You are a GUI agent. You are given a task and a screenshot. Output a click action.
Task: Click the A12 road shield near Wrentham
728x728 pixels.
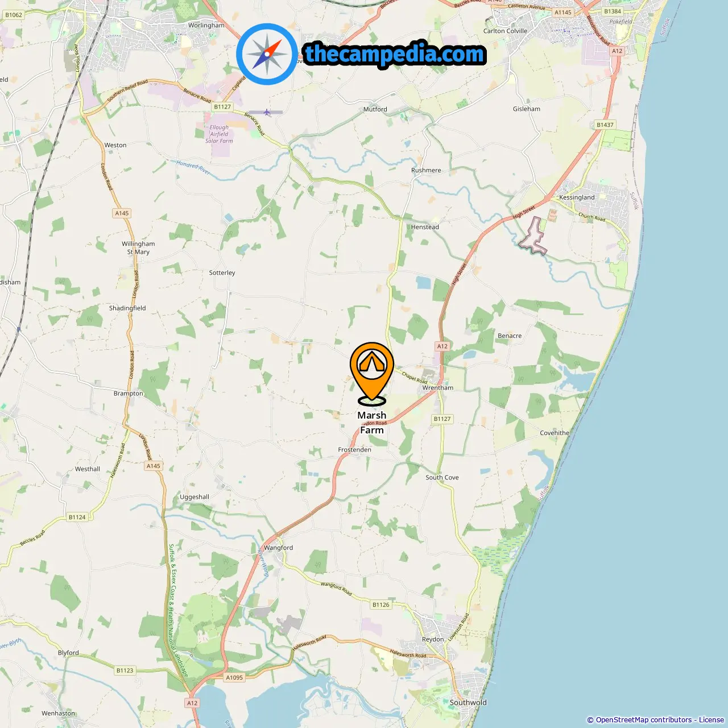pos(442,346)
